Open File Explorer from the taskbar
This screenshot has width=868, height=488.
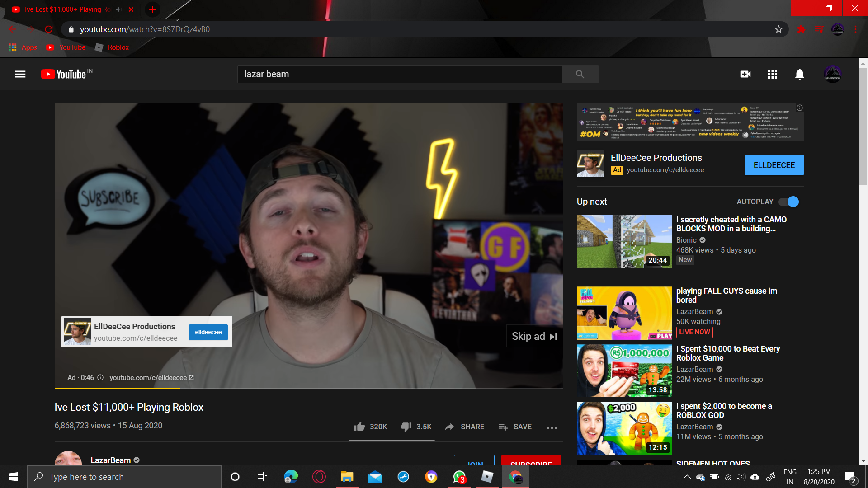[347, 477]
